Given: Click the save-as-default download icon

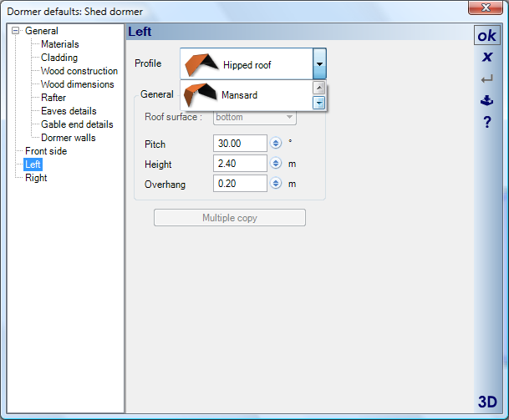Looking at the screenshot, I should (487, 100).
